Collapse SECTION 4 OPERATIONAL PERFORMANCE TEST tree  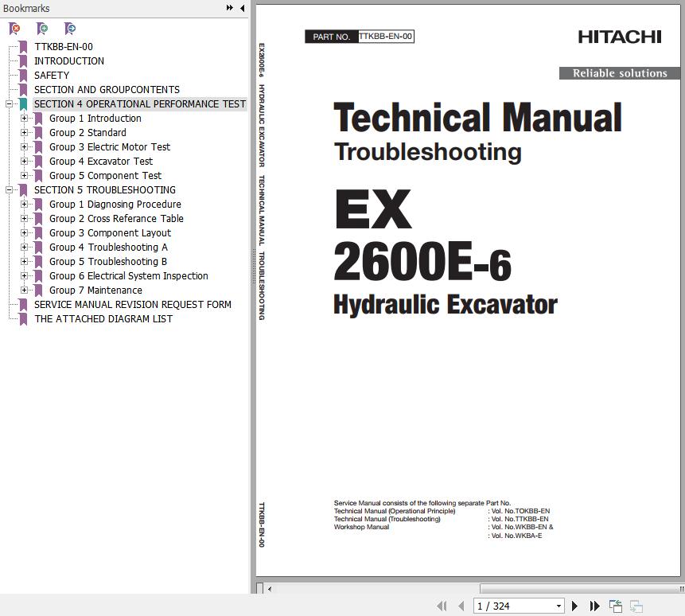click(9, 104)
